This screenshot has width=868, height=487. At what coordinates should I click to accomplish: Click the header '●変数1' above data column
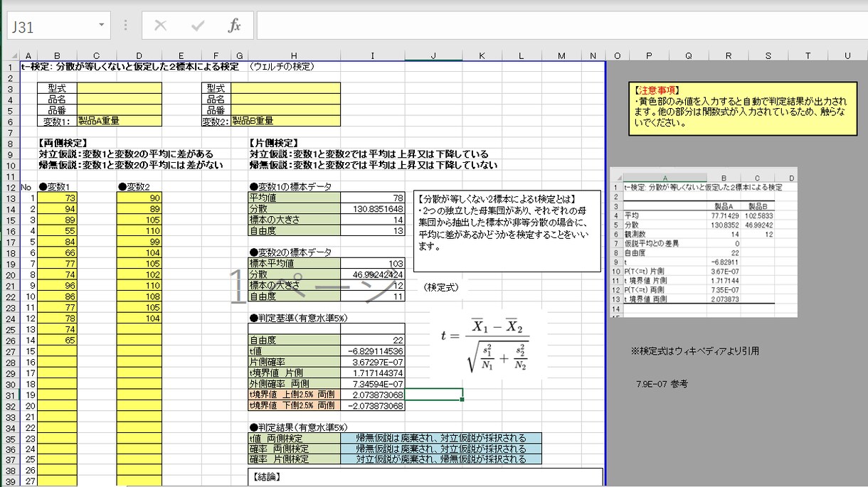click(56, 187)
